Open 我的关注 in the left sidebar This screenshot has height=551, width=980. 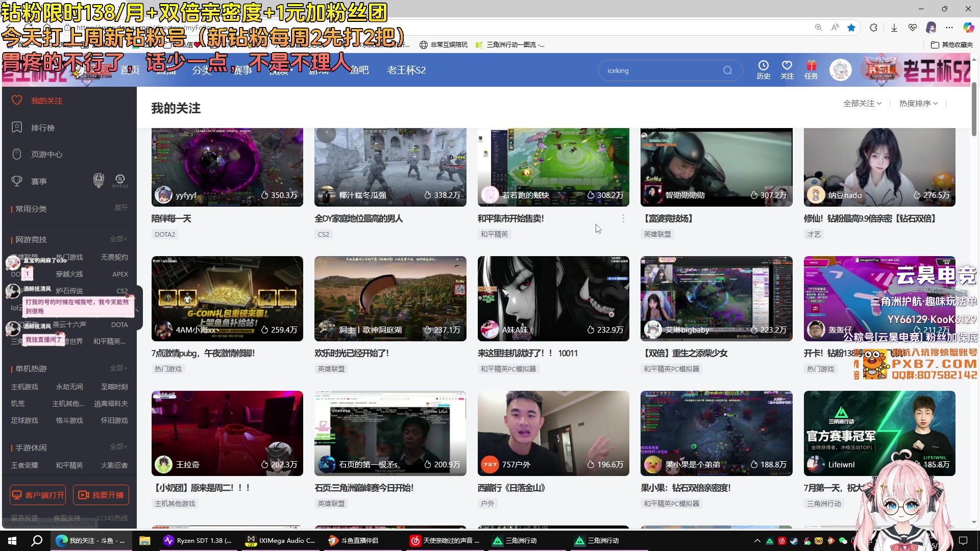tap(47, 101)
